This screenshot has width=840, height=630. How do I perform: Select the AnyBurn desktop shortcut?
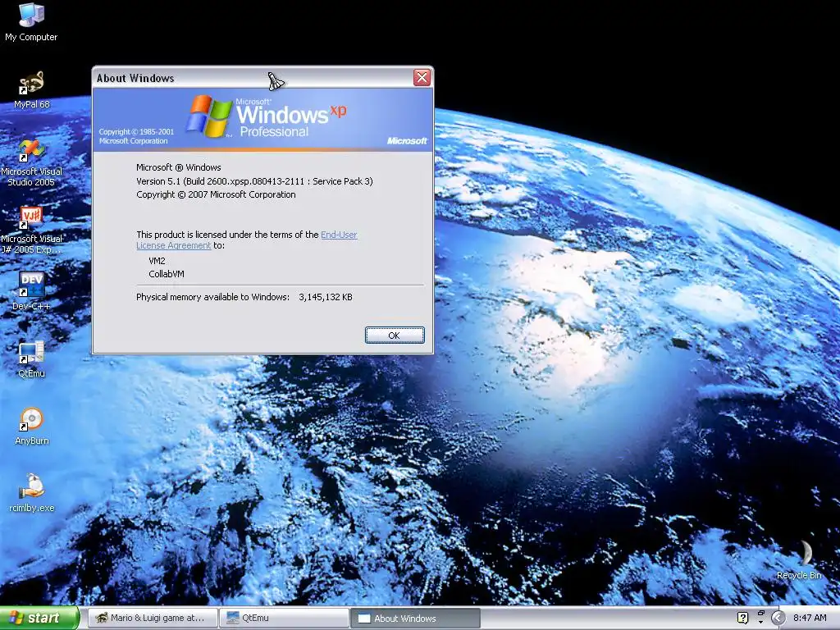pyautogui.click(x=31, y=427)
